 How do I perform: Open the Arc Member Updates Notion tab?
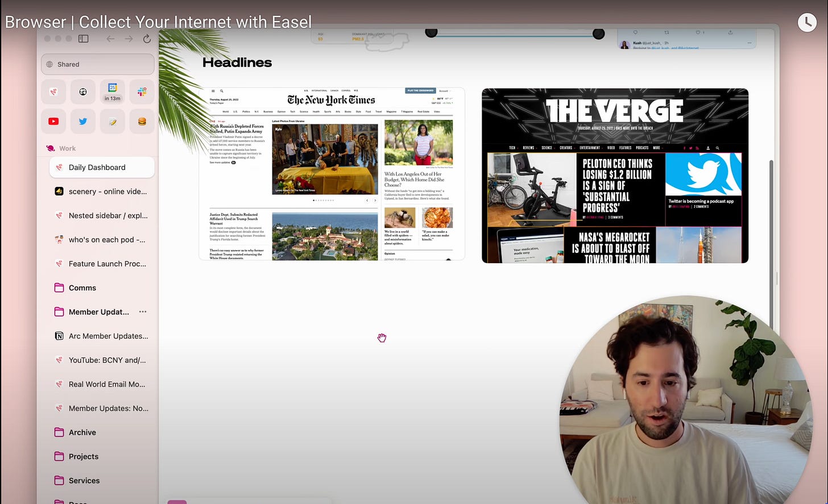pos(102,336)
